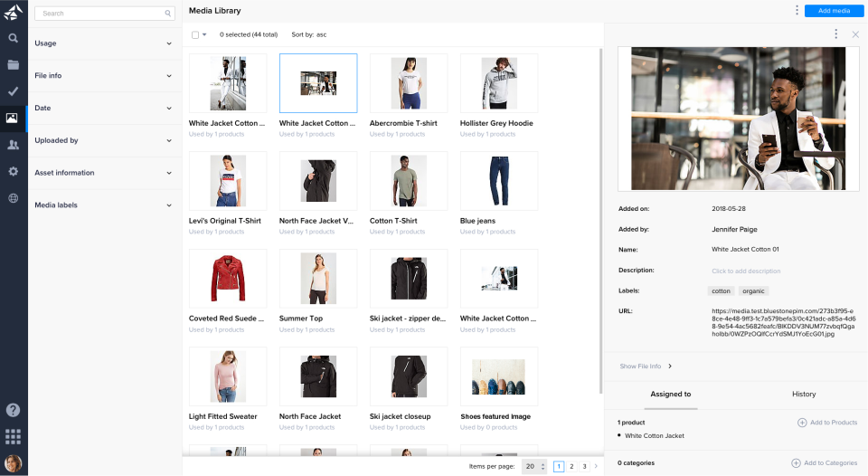
Task: Open the apps grid icon in the sidebar
Action: pyautogui.click(x=14, y=437)
